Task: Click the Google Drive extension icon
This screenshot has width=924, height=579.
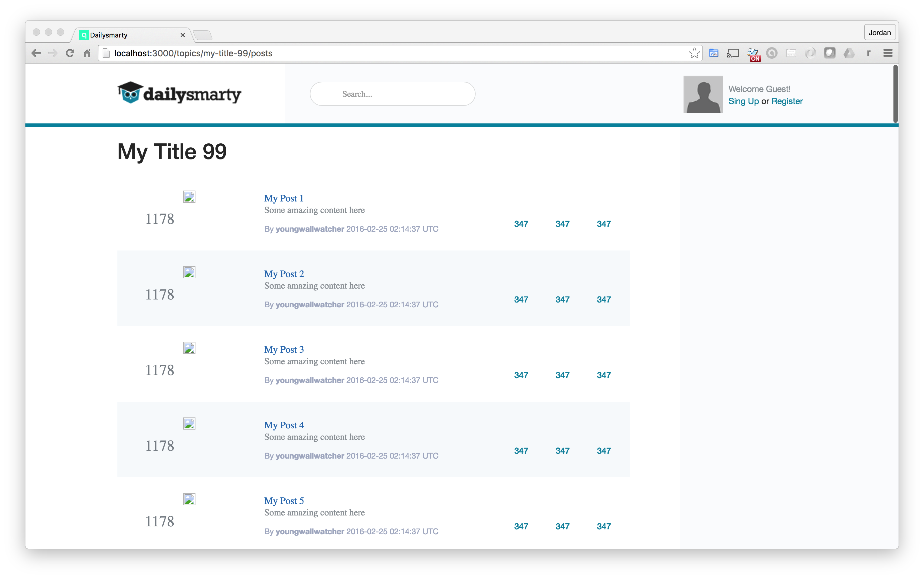Action: (849, 53)
